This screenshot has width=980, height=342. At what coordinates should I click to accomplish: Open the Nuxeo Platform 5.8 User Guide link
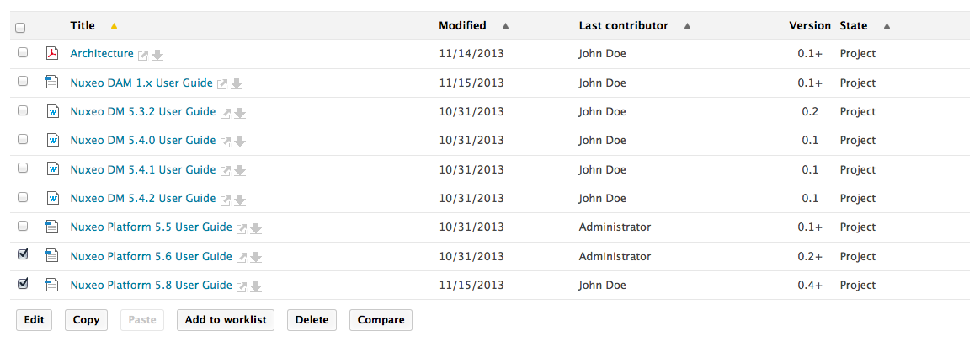click(x=152, y=285)
